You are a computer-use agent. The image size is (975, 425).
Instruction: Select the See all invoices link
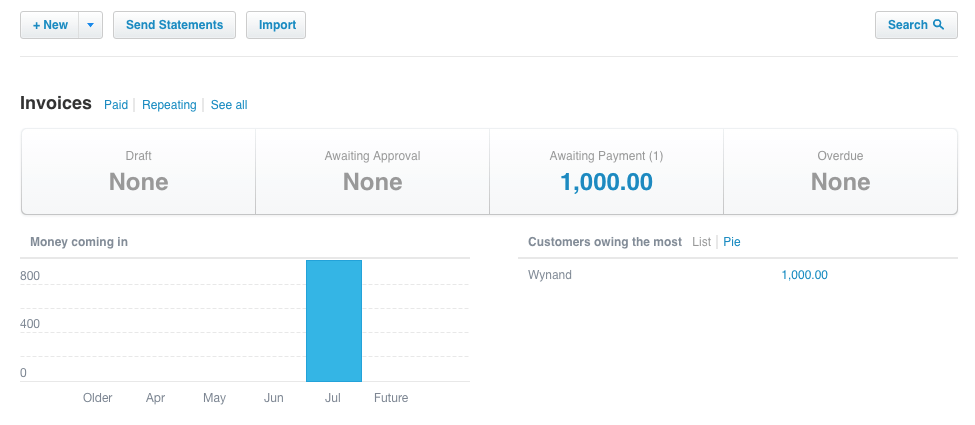(x=229, y=105)
